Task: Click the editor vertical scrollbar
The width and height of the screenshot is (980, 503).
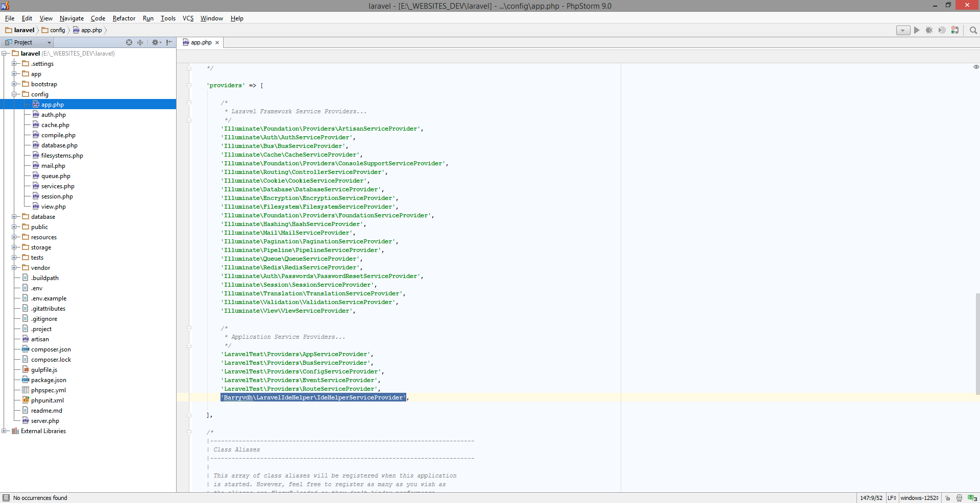Action: click(x=977, y=344)
